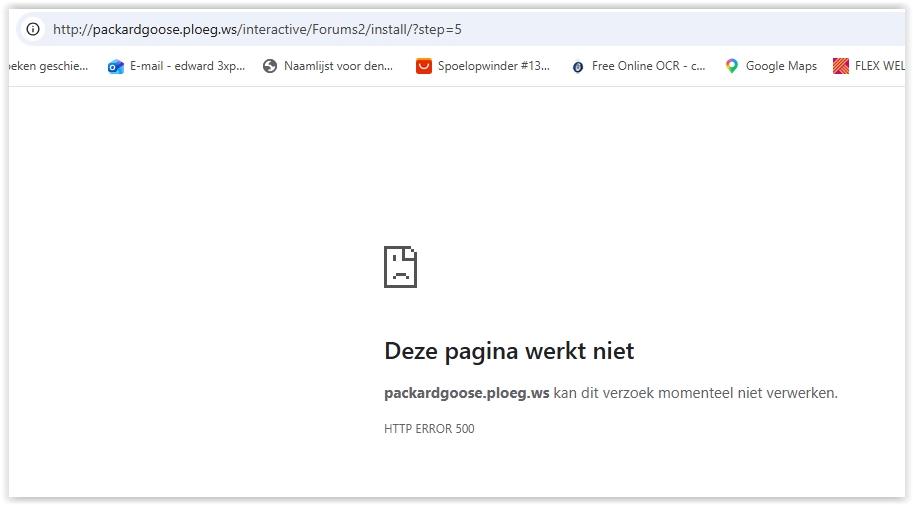
Task: Open the "E-mail - edward 3xp..." bookmark label
Action: (187, 67)
